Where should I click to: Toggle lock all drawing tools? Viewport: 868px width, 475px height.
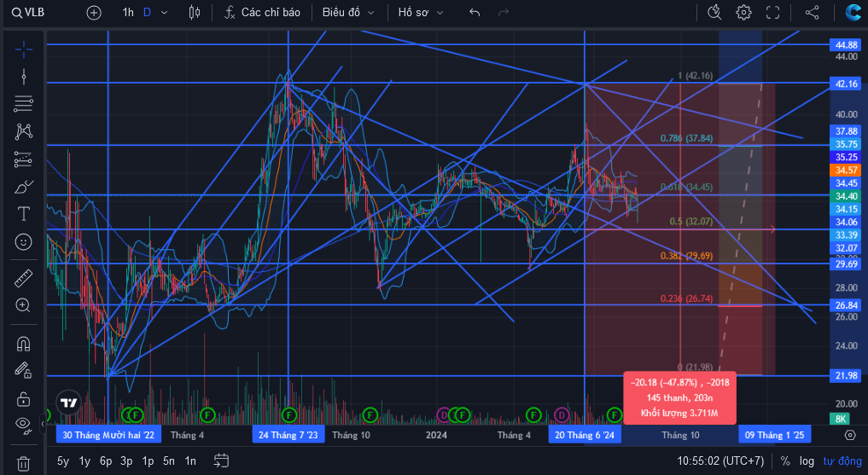tap(23, 398)
